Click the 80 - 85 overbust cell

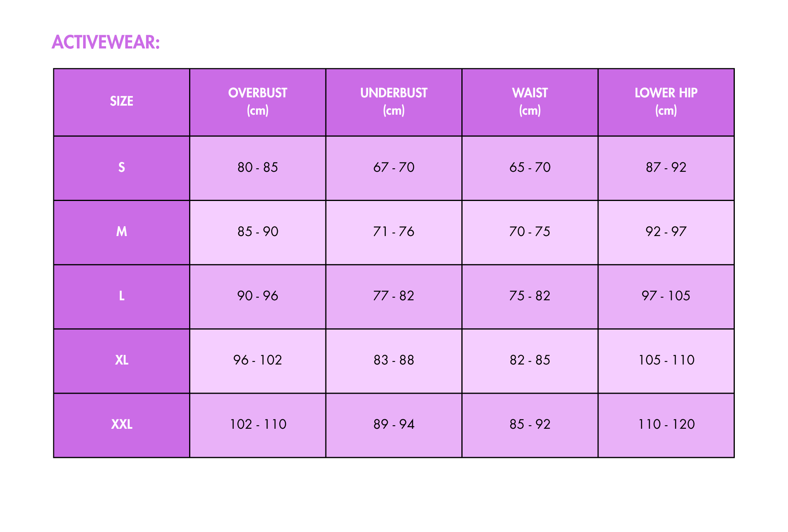pos(258,167)
